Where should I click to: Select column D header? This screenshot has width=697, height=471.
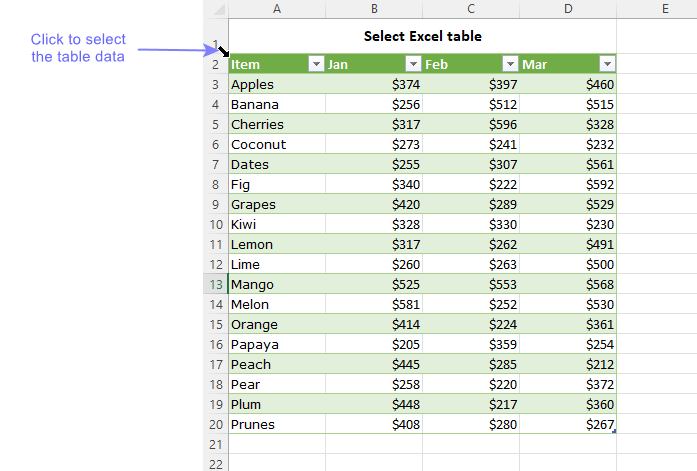568,9
